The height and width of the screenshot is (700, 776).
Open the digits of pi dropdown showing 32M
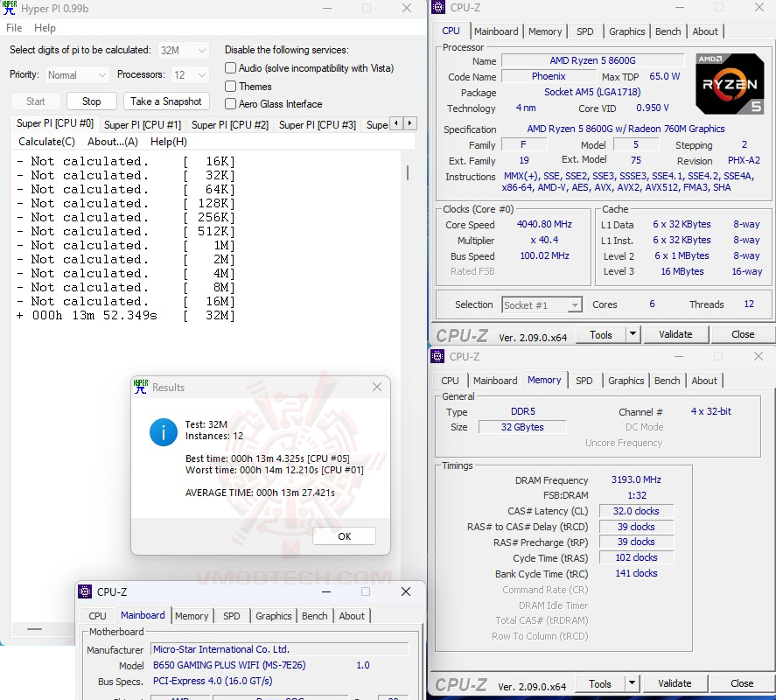point(183,51)
